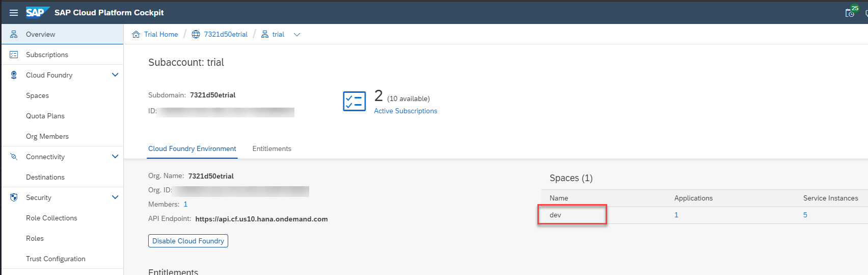Click the globe icon beside 7321d50etrial
The image size is (868, 275).
click(x=196, y=34)
